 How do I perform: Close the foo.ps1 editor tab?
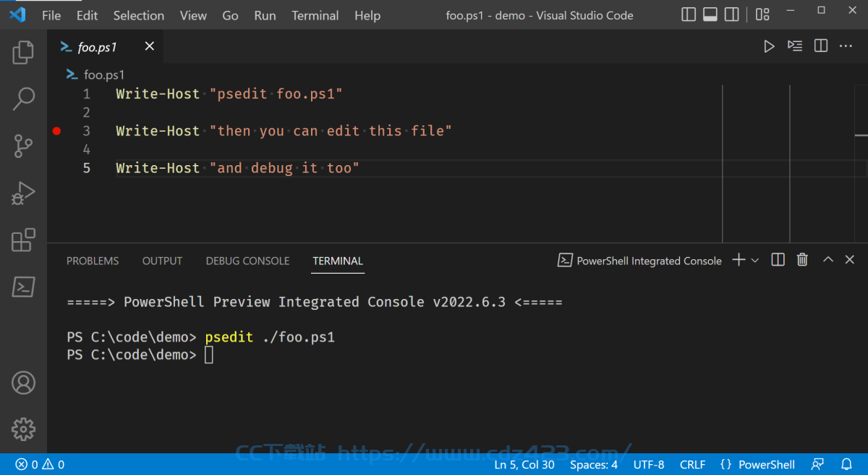pos(150,46)
